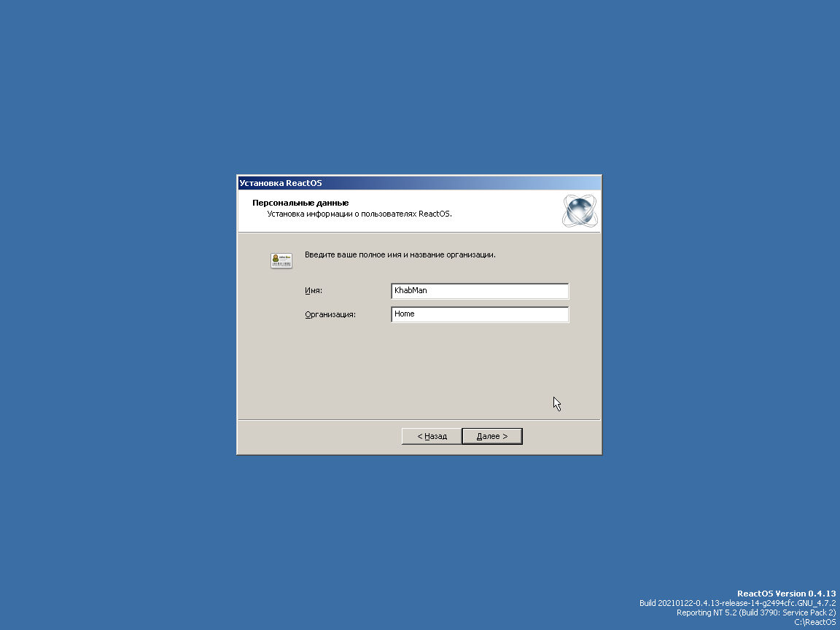Go back with the < Назад button
The image size is (840, 630).
(432, 436)
